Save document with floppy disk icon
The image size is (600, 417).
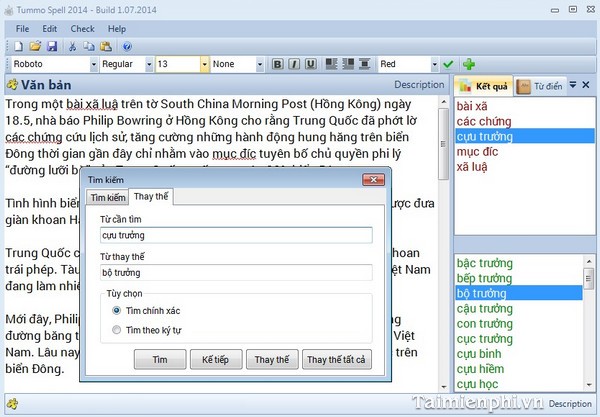52,46
